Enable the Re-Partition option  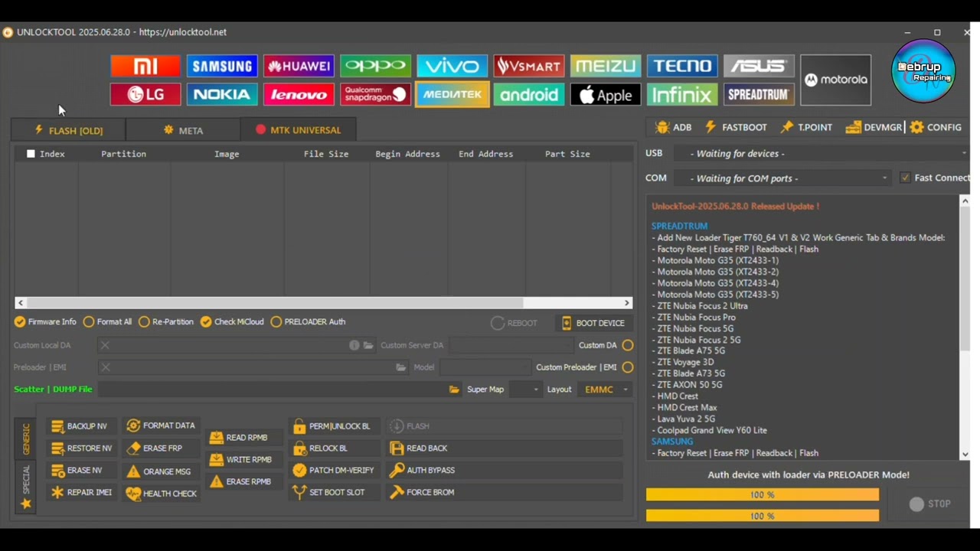[x=166, y=321]
